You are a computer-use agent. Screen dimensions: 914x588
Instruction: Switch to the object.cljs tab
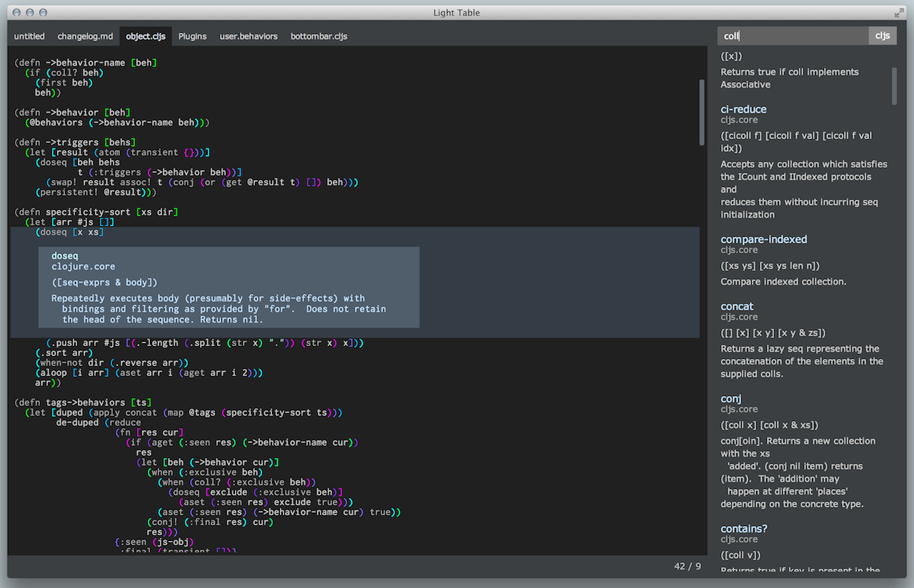146,36
